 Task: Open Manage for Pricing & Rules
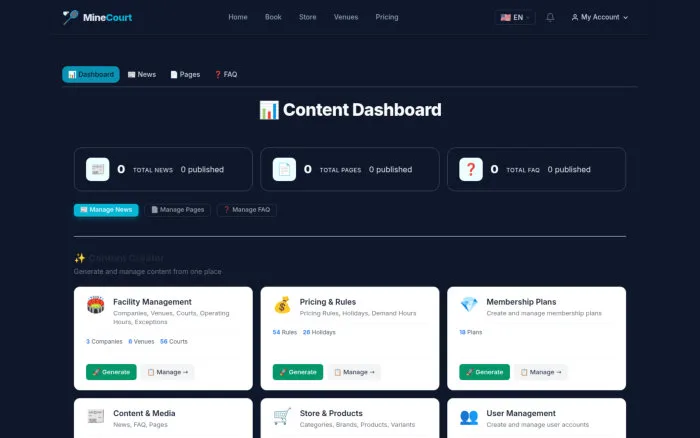pos(354,372)
